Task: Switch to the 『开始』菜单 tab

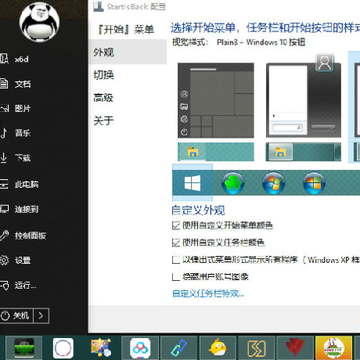Action: click(124, 29)
